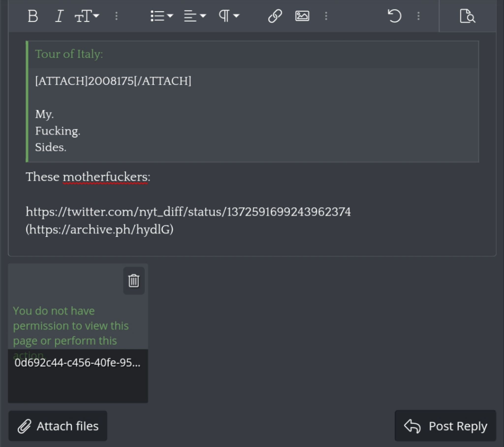Click the 'Tour of Italy:' quote header
This screenshot has height=447, width=504.
[69, 54]
